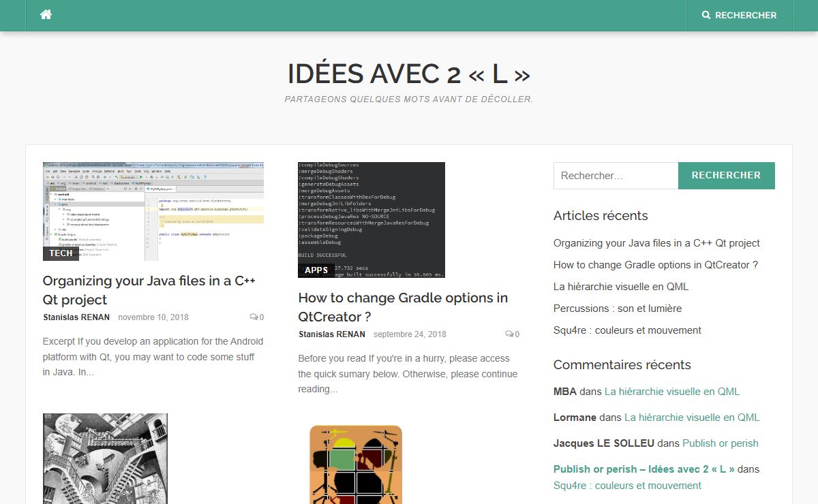Open 'Squ4re : couleurs et mouvement' recent article
818x504 pixels.
click(x=627, y=330)
